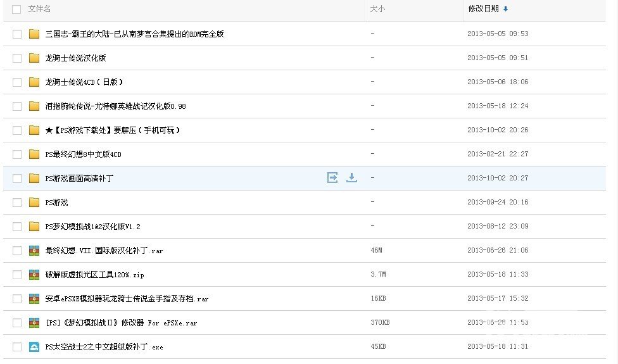Image resolution: width=618 pixels, height=364 pixels.
Task: Click folder icon beside PS游戏画面高清补丁
Action: (x=34, y=179)
